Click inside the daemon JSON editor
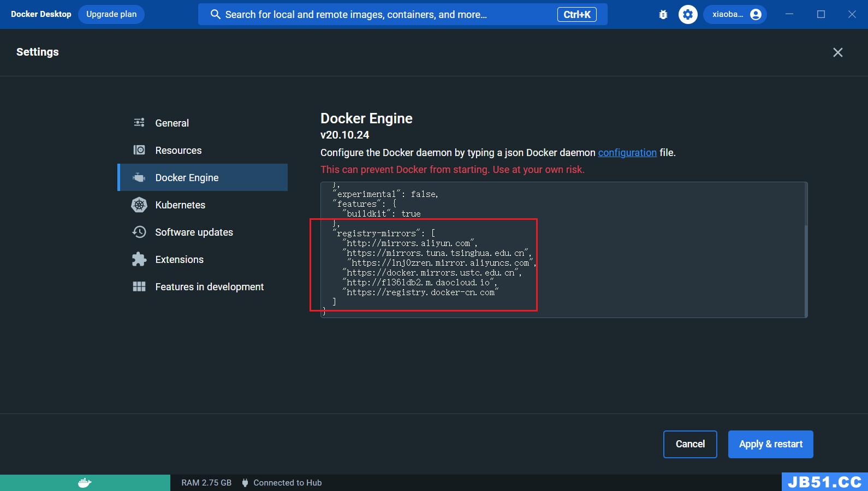Viewport: 868px width, 491px height. point(564,250)
